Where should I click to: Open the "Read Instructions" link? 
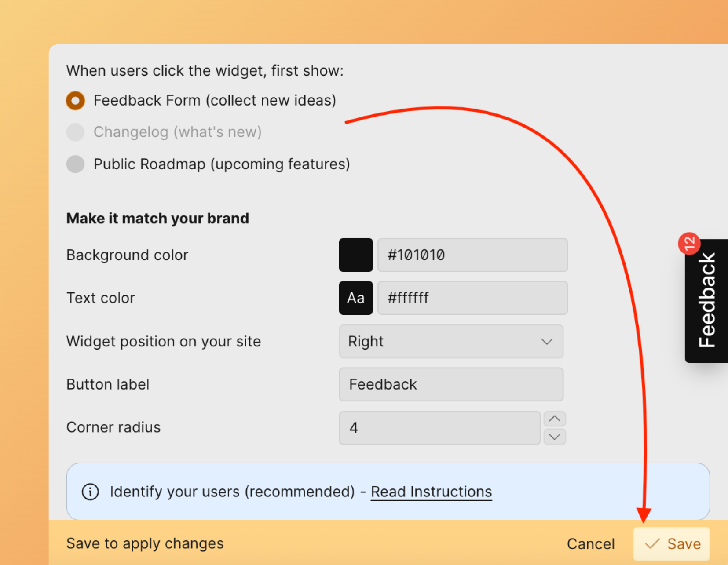pos(431,492)
